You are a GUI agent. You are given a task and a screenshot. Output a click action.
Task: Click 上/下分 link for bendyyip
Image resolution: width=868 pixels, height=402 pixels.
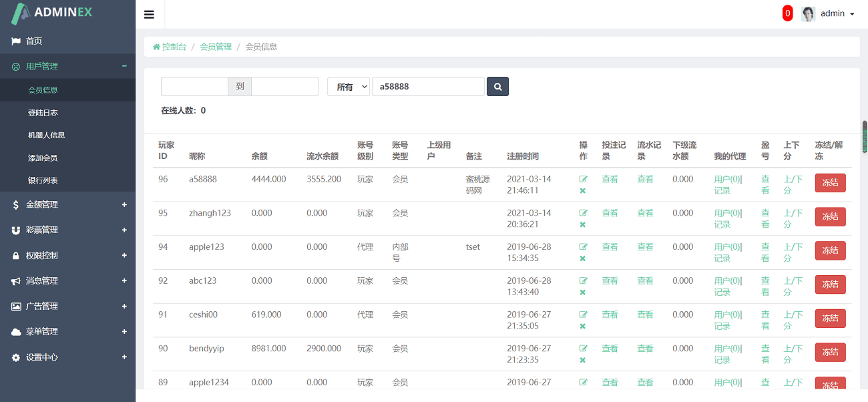[x=793, y=353]
